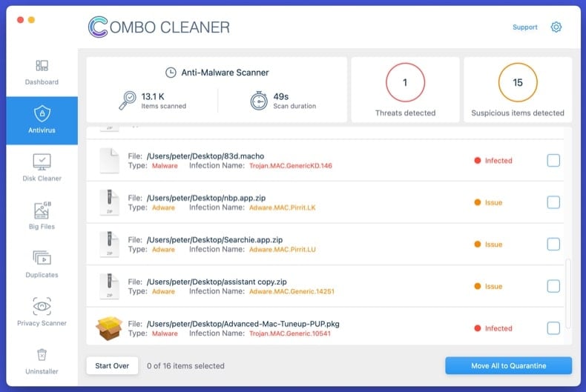This screenshot has width=586, height=392.
Task: Switch to Uninstaller label
Action: (x=42, y=371)
